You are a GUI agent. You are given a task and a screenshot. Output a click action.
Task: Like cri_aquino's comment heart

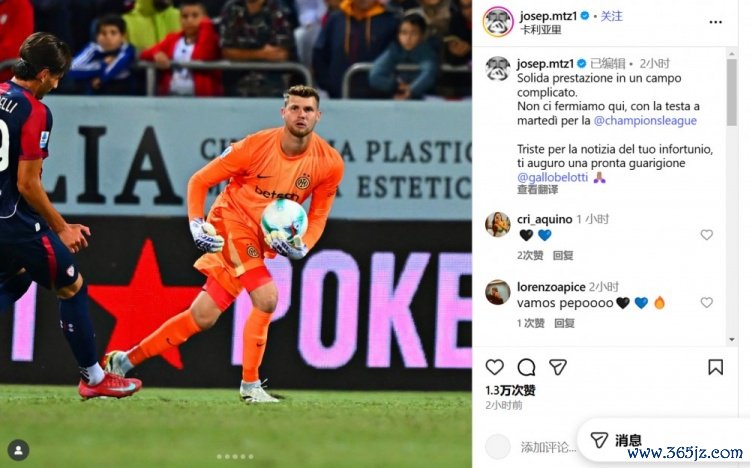706,234
